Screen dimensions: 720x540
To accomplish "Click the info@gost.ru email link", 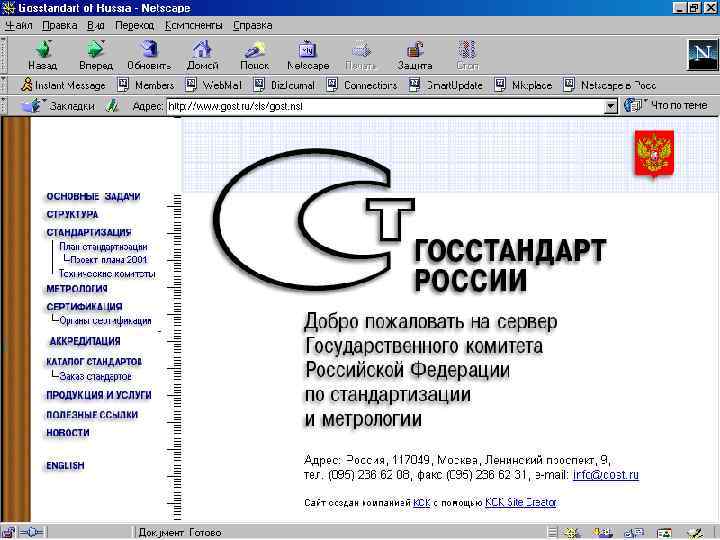I will coord(606,475).
